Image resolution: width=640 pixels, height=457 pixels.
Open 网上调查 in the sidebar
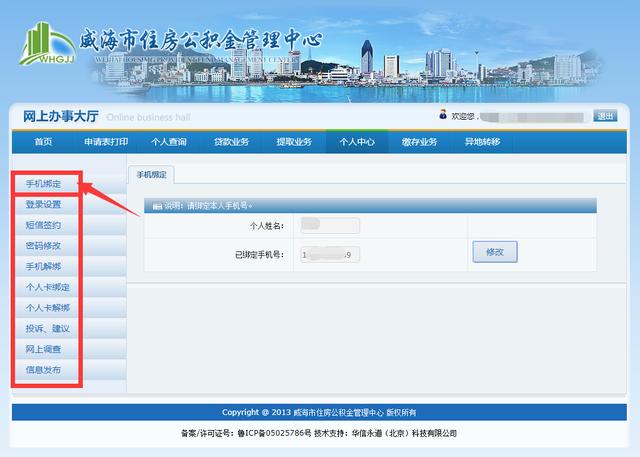tap(43, 349)
